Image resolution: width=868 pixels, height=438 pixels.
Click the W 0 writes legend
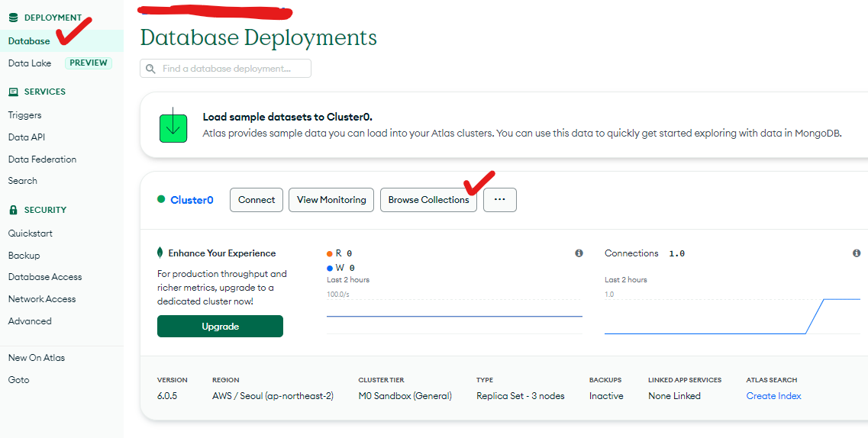coord(341,268)
